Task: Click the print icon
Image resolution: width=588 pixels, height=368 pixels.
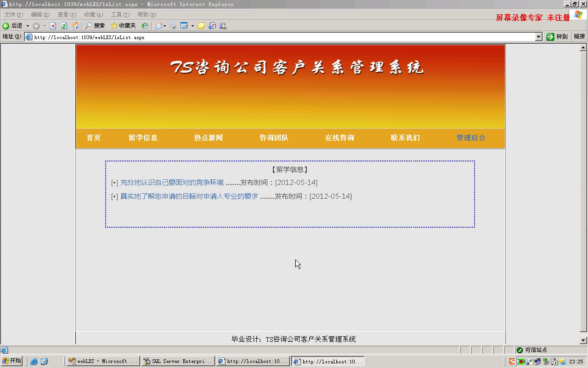Action: click(173, 26)
